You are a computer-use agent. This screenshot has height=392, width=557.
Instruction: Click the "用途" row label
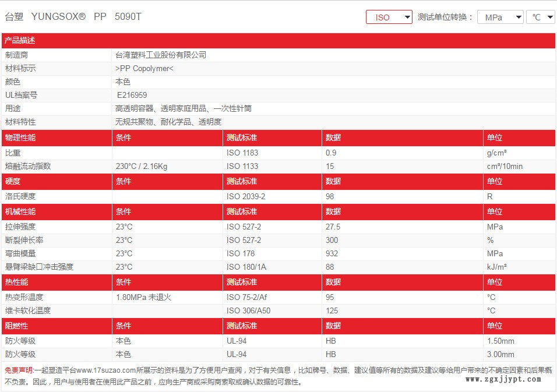[x=13, y=109]
